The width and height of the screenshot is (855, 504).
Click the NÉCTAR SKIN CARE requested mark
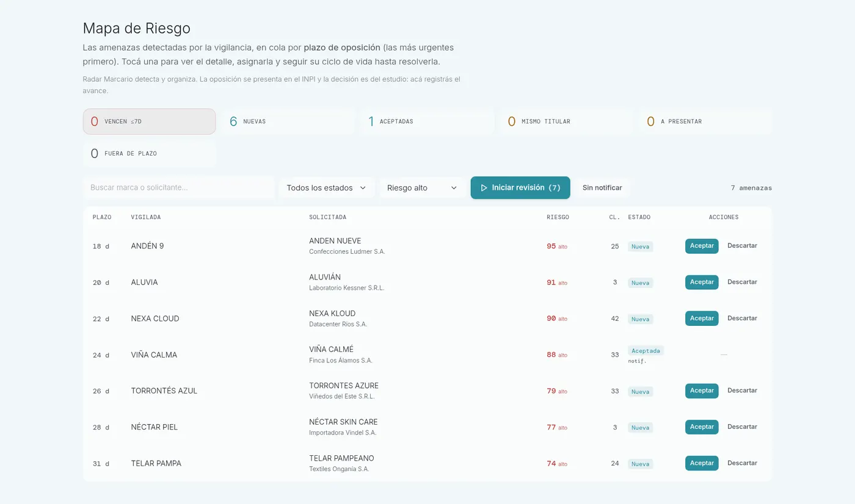[x=343, y=422]
